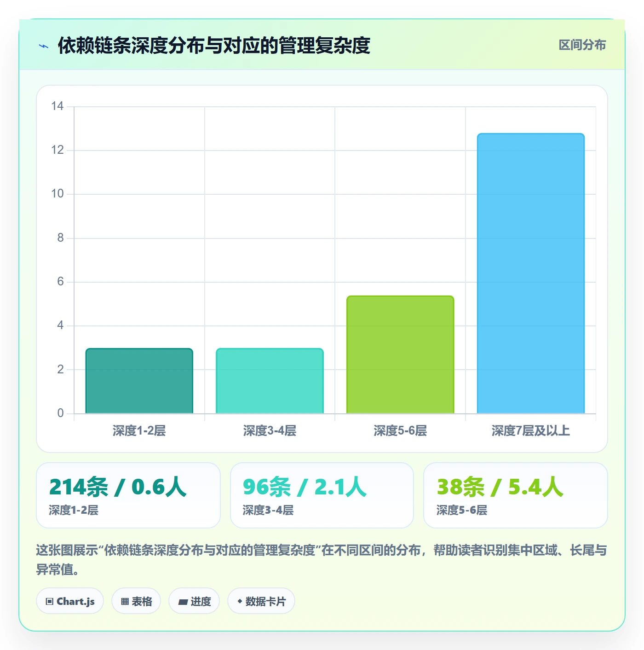Select the Chart.js tag

click(x=70, y=601)
